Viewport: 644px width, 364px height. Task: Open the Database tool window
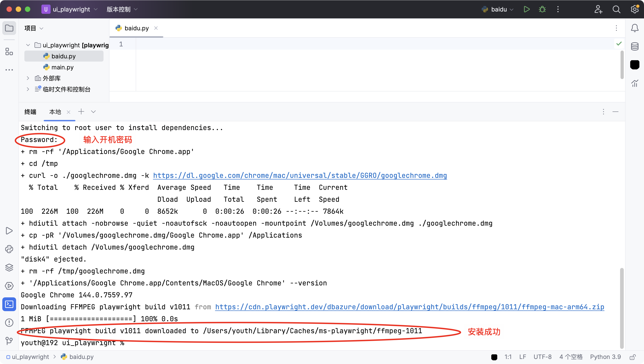(635, 46)
